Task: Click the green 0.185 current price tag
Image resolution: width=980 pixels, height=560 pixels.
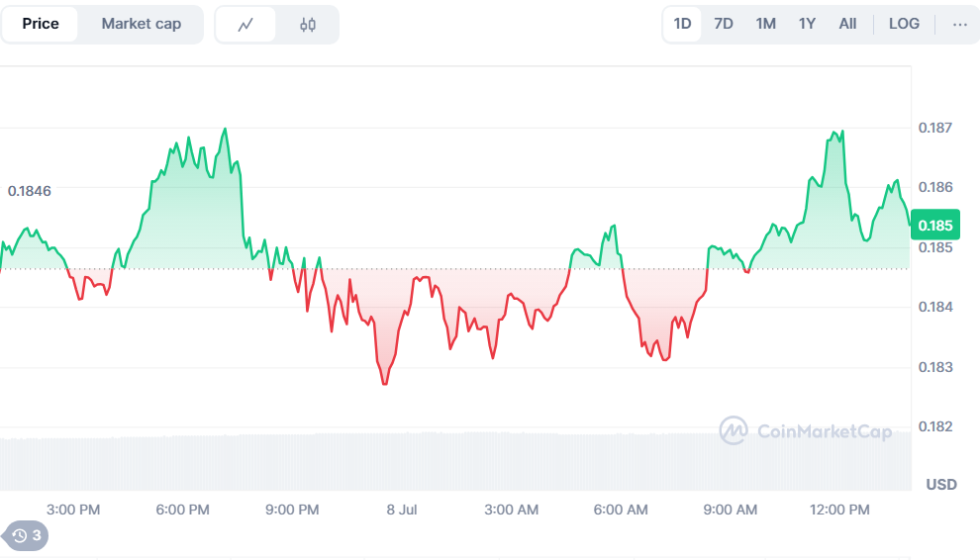Action: 934,225
